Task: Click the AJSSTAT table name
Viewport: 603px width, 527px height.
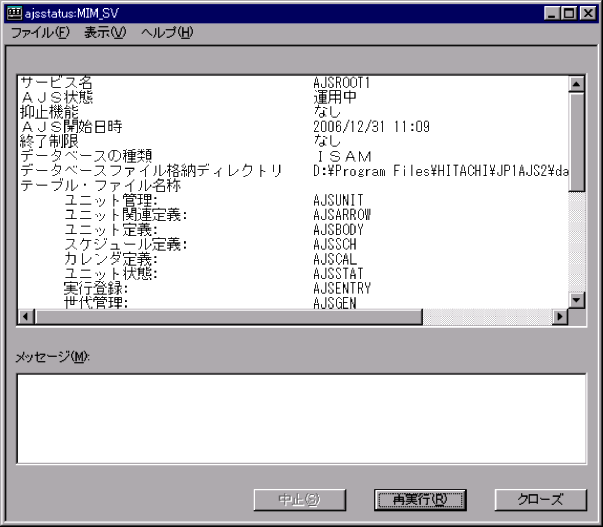Action: (x=338, y=274)
